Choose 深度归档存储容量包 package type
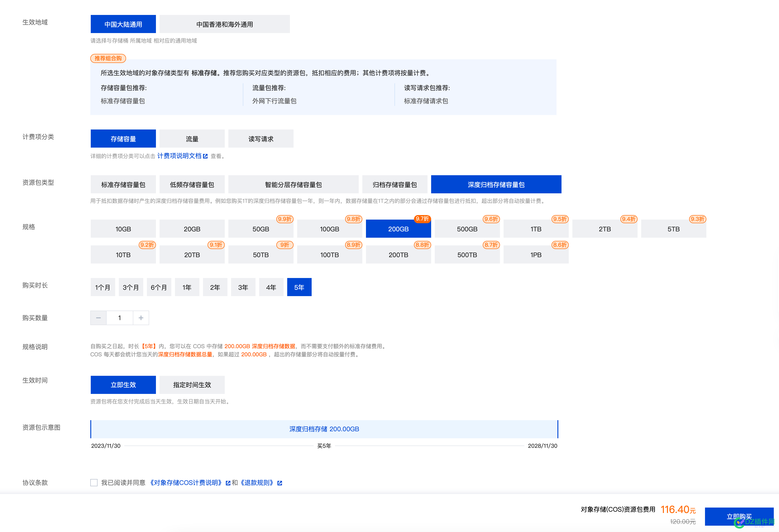 (496, 184)
